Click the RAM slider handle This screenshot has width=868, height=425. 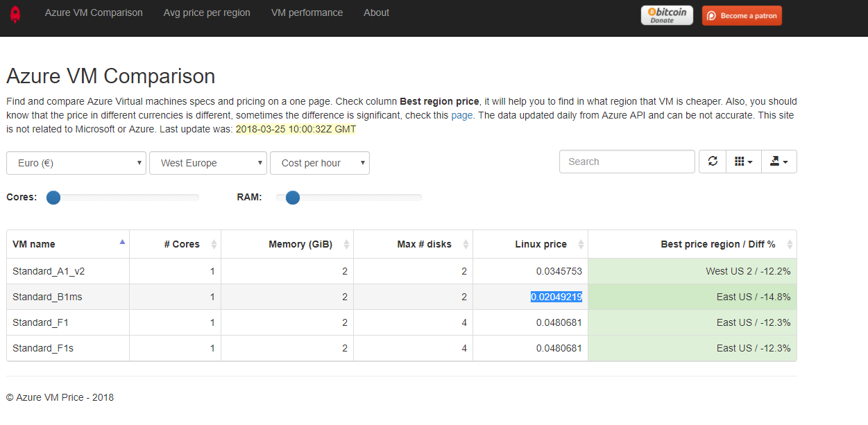tap(292, 198)
